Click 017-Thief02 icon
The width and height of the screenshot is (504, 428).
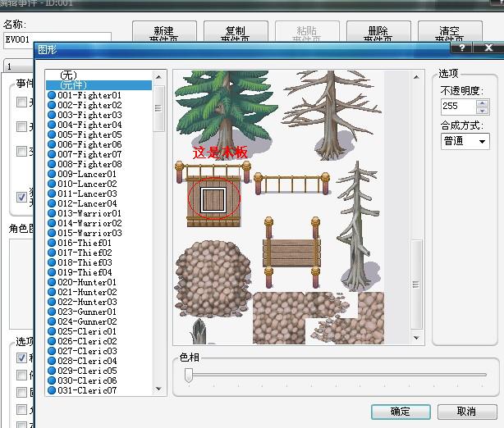[x=52, y=253]
